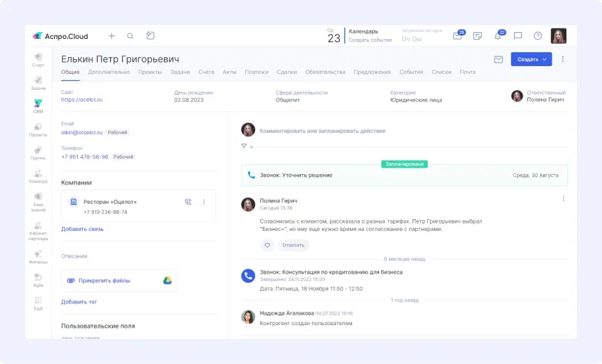The height and width of the screenshot is (364, 602).
Task: Open three-dot menu for Ресторан «Оцелот»
Action: point(204,202)
